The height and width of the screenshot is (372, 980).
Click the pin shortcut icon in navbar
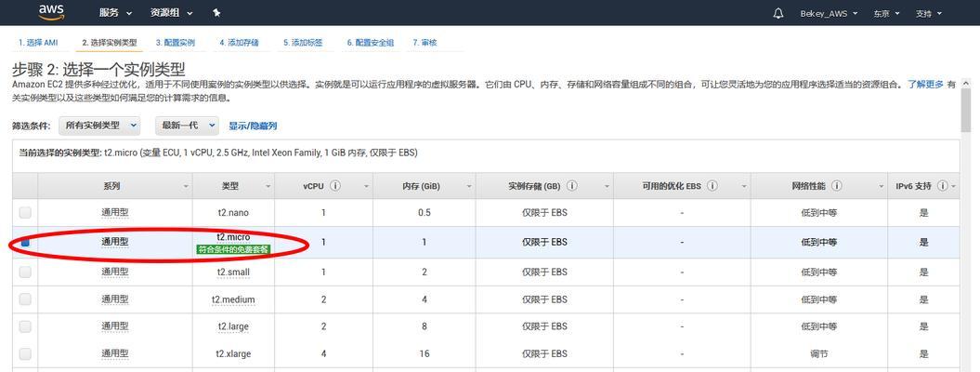tap(216, 12)
